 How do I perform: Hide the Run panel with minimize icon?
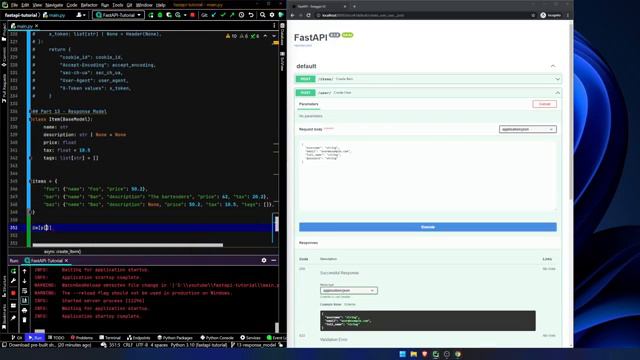coord(274,260)
